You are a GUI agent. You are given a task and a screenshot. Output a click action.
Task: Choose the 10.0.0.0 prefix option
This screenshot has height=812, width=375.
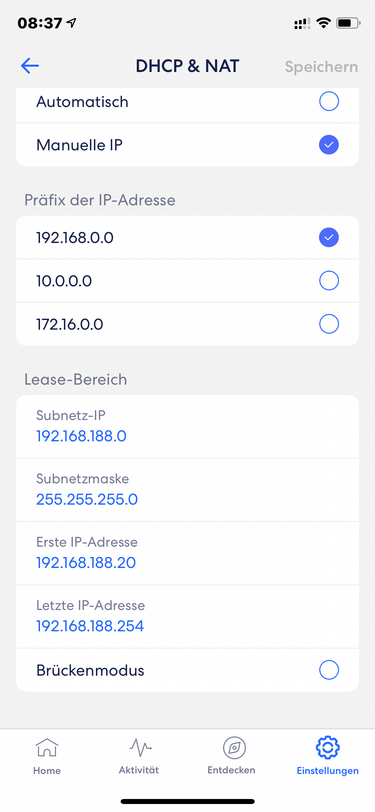188,281
